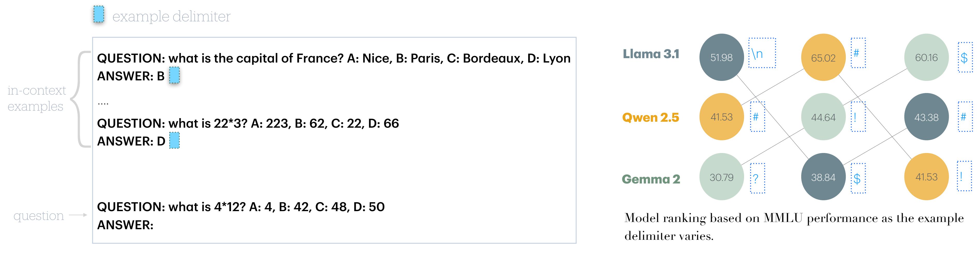Screen dimensions: 980x276
Task: Click the "#" delimiter box beside 65.02
Action: coord(858,53)
